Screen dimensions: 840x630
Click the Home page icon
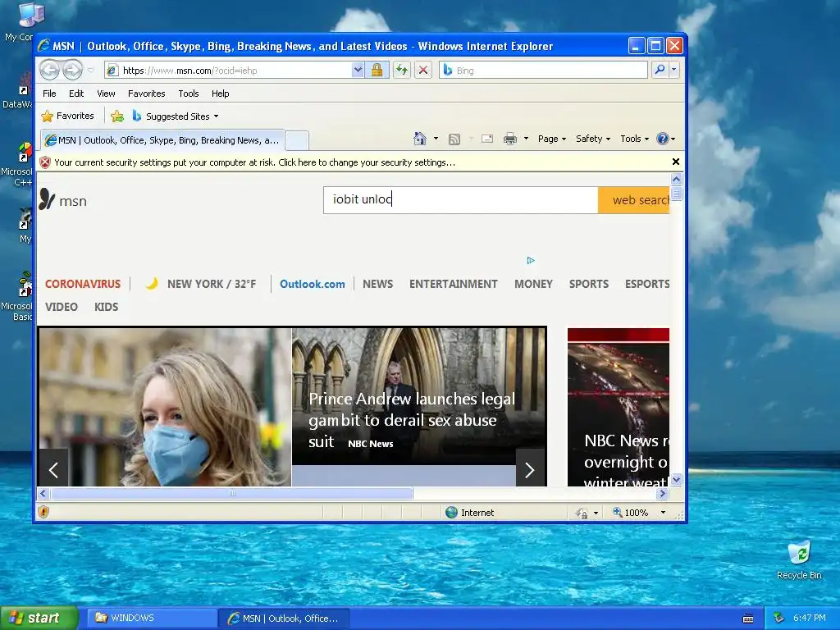click(420, 139)
